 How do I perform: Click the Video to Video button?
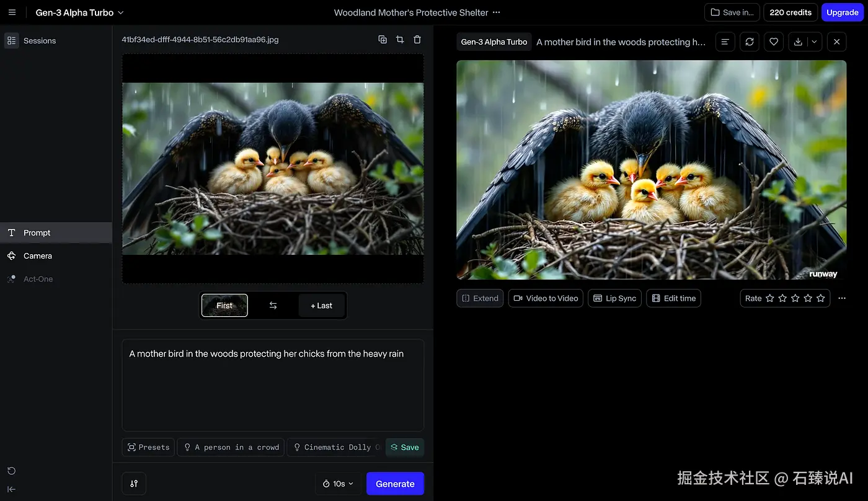coord(546,298)
